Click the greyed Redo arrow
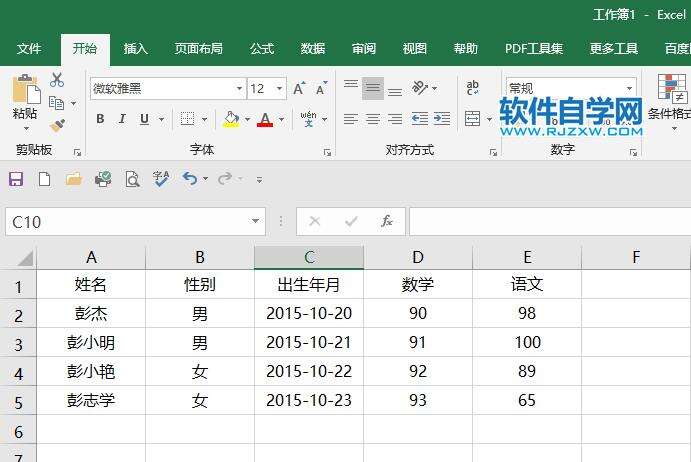The width and height of the screenshot is (691, 462). pyautogui.click(x=225, y=179)
